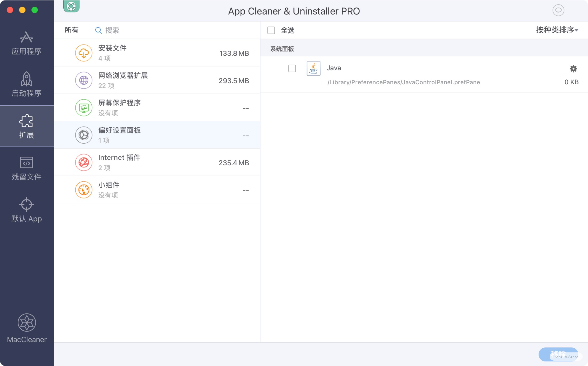
Task: Select the 屏幕保护程序 category row
Action: tap(157, 107)
